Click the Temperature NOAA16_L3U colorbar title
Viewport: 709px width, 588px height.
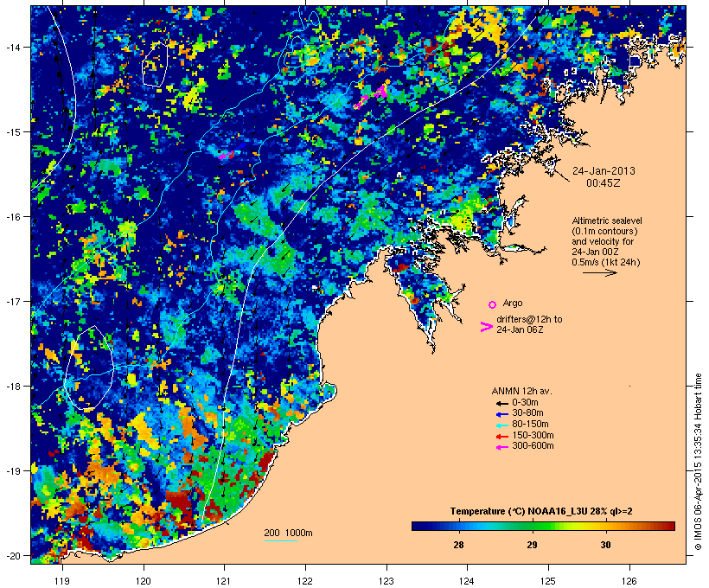click(541, 512)
